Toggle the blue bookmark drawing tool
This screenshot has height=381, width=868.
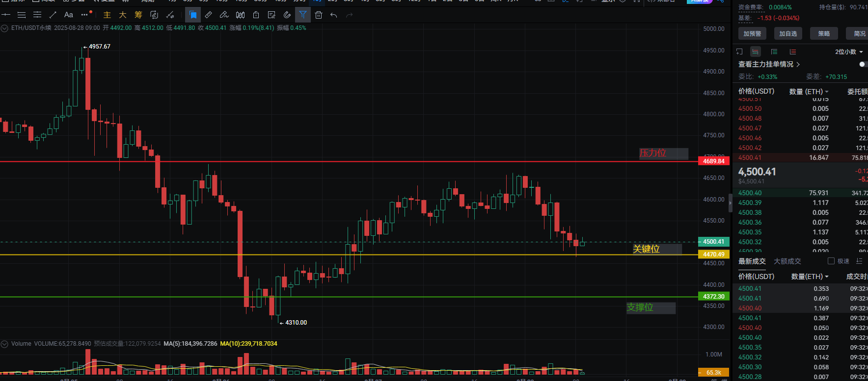coord(193,15)
